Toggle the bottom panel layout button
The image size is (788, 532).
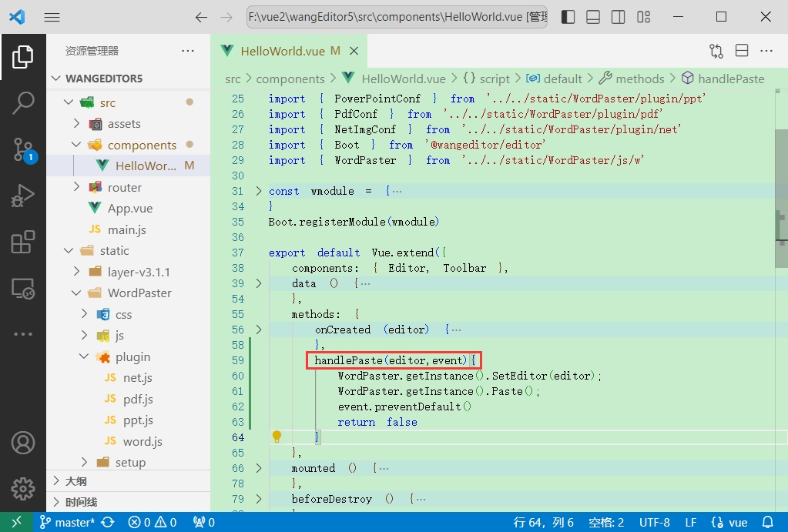(x=592, y=17)
